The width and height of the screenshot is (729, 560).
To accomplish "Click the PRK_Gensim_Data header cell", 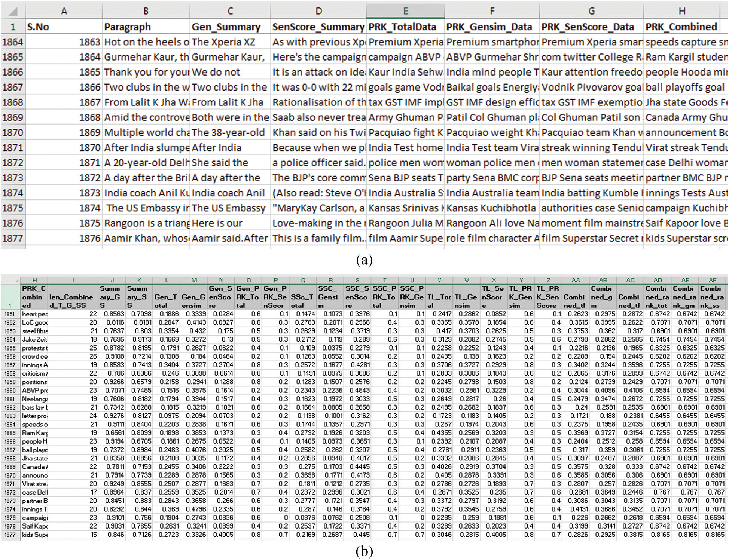I will [492, 27].
